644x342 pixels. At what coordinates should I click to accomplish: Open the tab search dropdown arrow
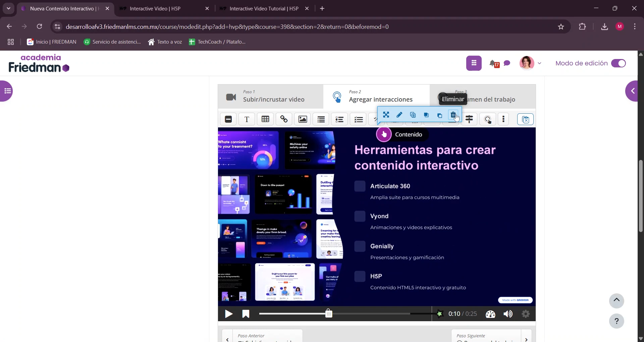(x=9, y=9)
